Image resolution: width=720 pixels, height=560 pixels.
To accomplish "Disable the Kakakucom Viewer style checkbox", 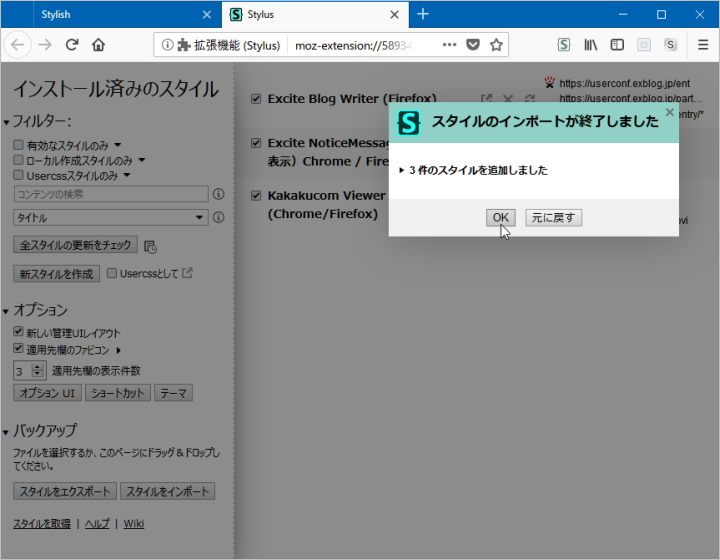I will tap(256, 196).
